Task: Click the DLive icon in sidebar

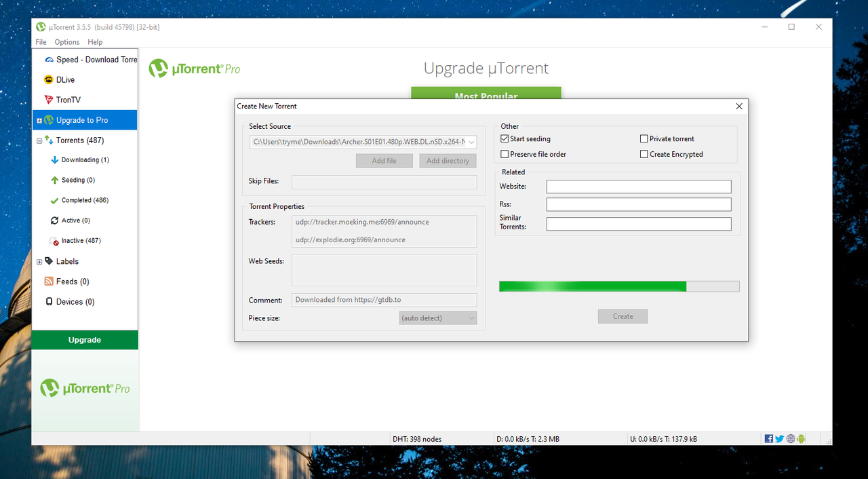Action: pyautogui.click(x=49, y=79)
